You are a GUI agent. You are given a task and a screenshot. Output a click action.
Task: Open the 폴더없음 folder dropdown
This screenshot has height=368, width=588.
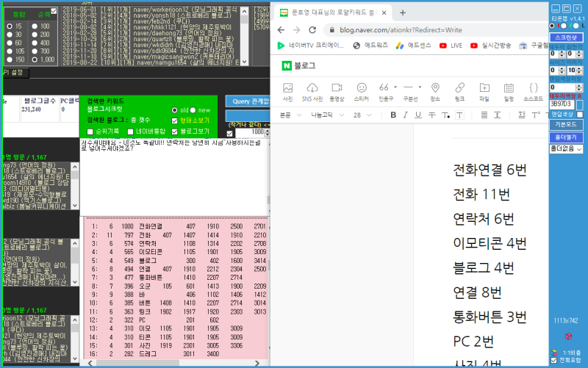566,149
